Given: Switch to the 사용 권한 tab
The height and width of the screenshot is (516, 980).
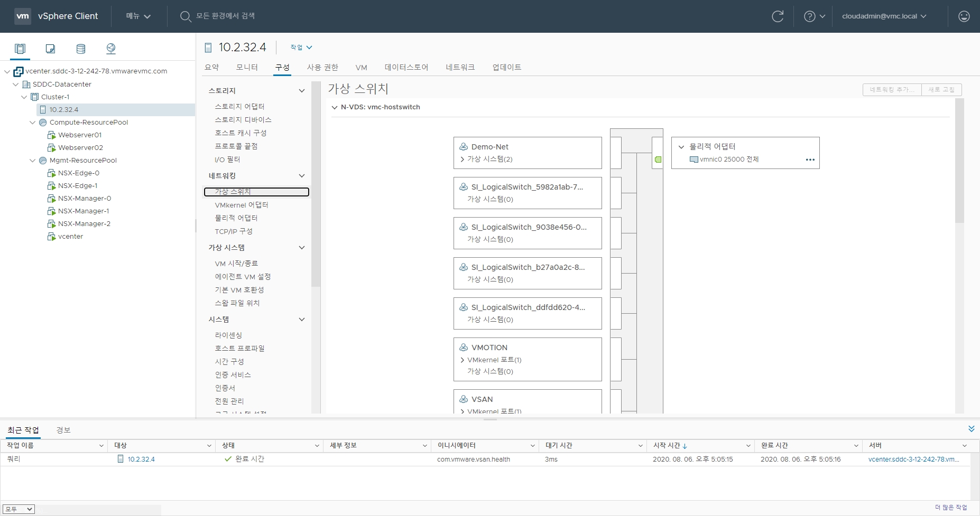Looking at the screenshot, I should (x=322, y=67).
